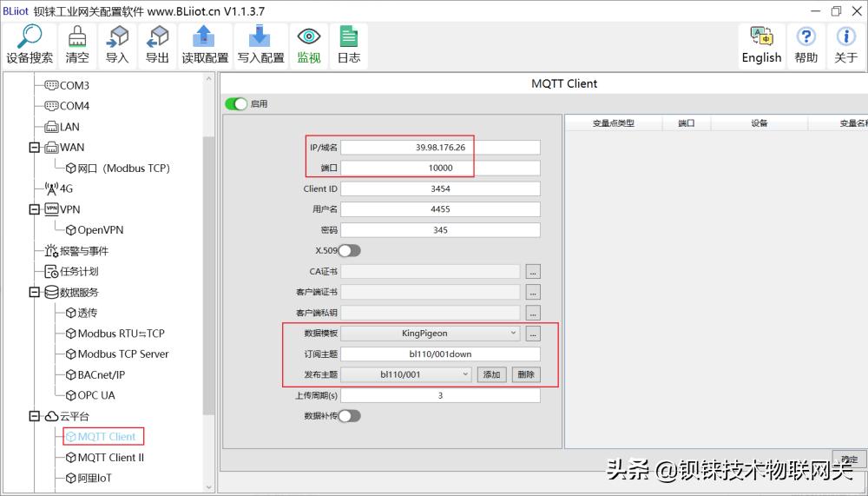
Task: Browse for the 客户端私钥 file
Action: pos(533,313)
